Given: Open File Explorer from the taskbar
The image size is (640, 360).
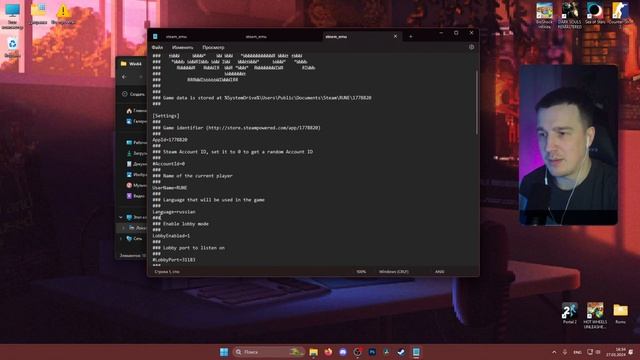Looking at the screenshot, I should click(313, 352).
